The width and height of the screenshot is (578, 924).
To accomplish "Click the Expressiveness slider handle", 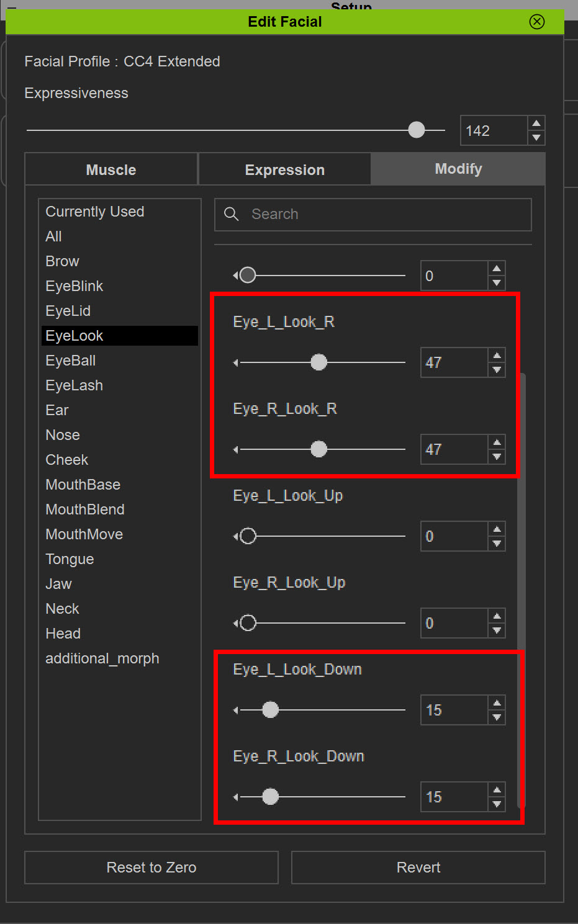I will (417, 130).
